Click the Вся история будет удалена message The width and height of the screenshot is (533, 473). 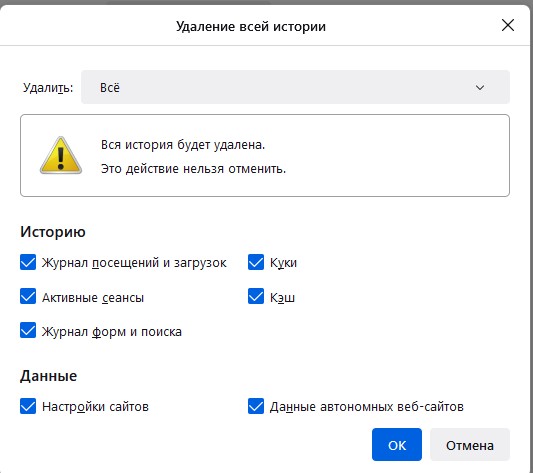(x=183, y=145)
